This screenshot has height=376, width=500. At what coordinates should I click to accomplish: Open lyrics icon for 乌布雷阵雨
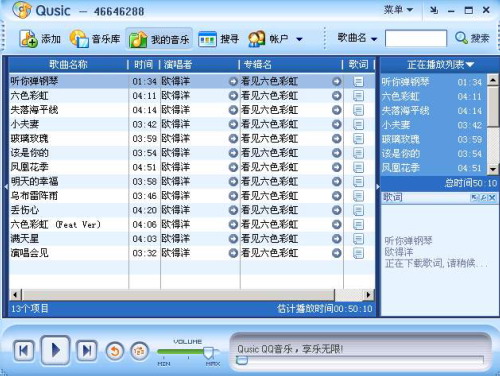358,196
